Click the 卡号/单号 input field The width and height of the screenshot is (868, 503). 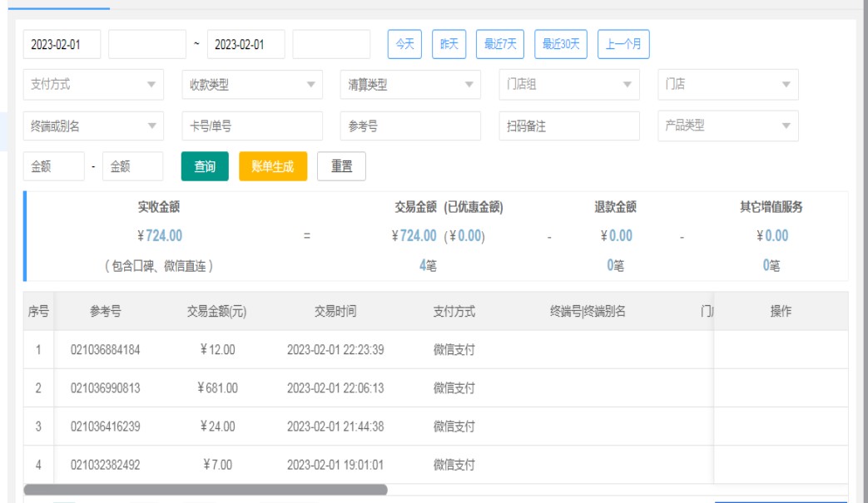(252, 126)
